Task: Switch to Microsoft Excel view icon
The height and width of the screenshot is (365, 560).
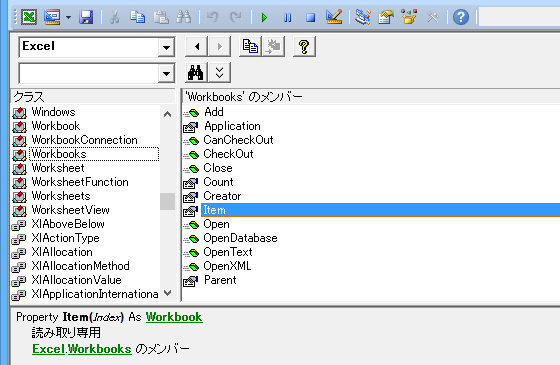Action: tap(29, 17)
